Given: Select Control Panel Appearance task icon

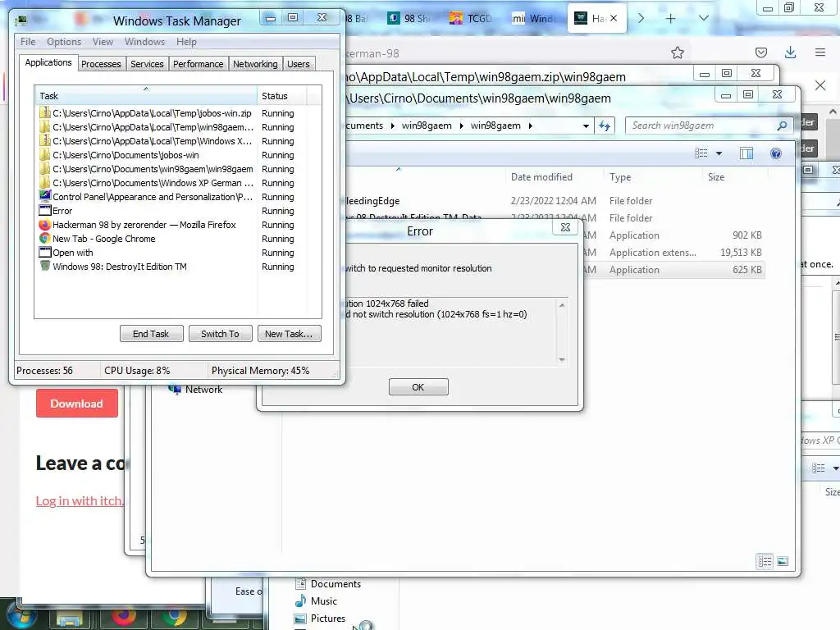Looking at the screenshot, I should 45,196.
